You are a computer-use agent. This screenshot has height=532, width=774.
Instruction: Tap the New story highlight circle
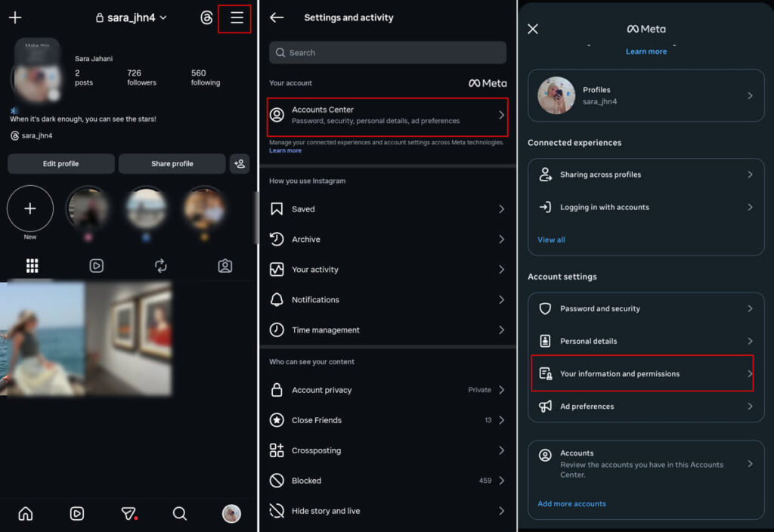coord(30,209)
